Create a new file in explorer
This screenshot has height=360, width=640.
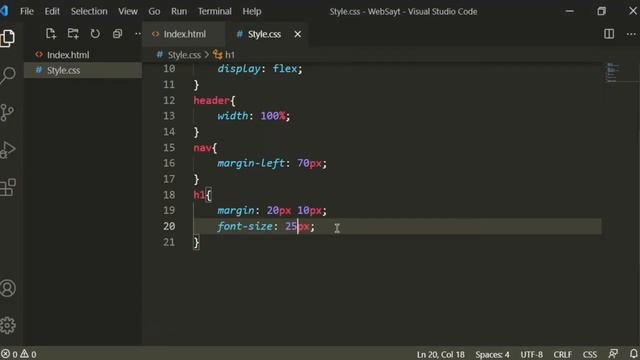51,34
